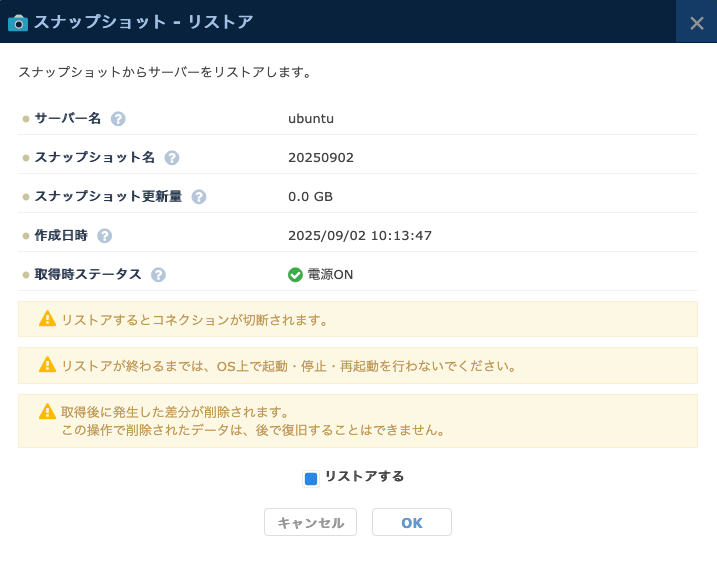Click the green check 電源ON status icon
The height and width of the screenshot is (563, 717).
coord(295,275)
